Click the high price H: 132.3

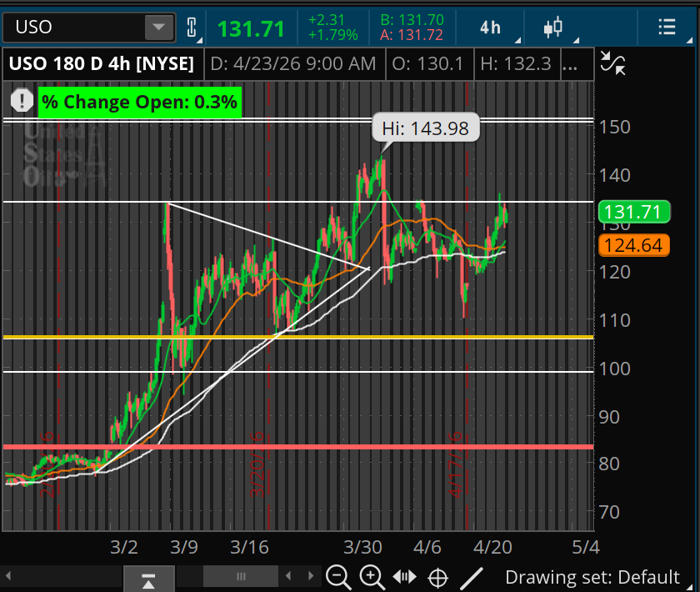(516, 64)
